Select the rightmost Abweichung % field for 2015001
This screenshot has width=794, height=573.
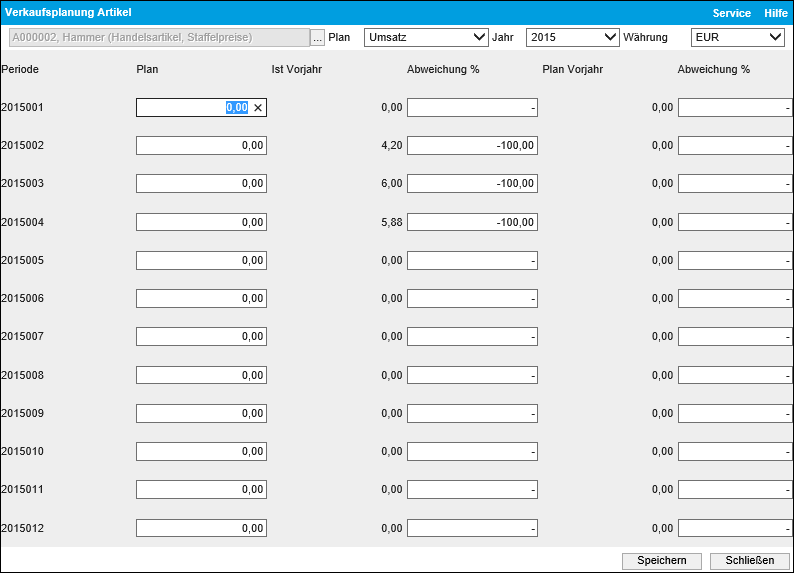(x=735, y=108)
